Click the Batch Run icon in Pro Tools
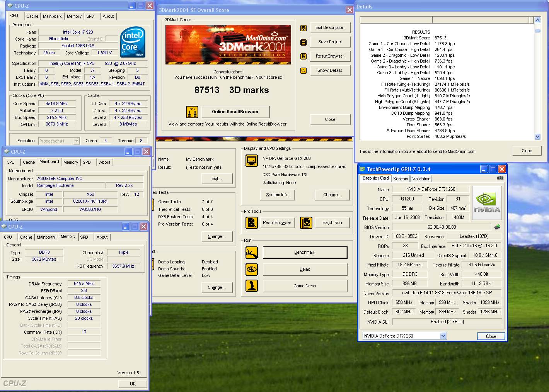 click(x=306, y=223)
